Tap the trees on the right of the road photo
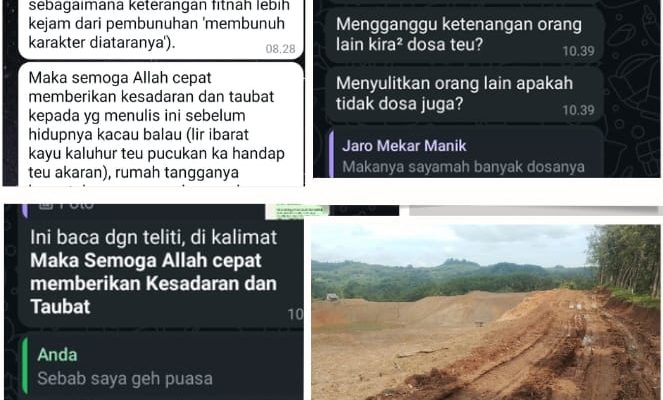The height and width of the screenshot is (400, 663). coord(625,259)
